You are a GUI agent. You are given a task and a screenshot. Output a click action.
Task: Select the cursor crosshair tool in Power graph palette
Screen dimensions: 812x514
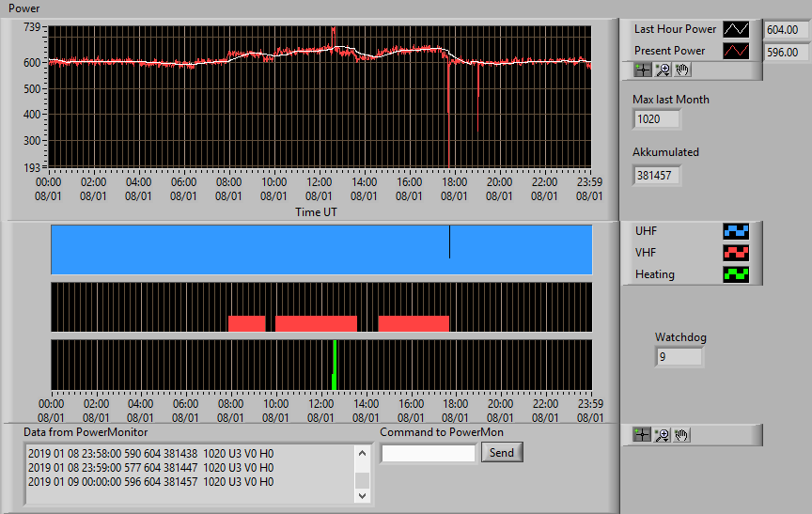click(x=642, y=70)
